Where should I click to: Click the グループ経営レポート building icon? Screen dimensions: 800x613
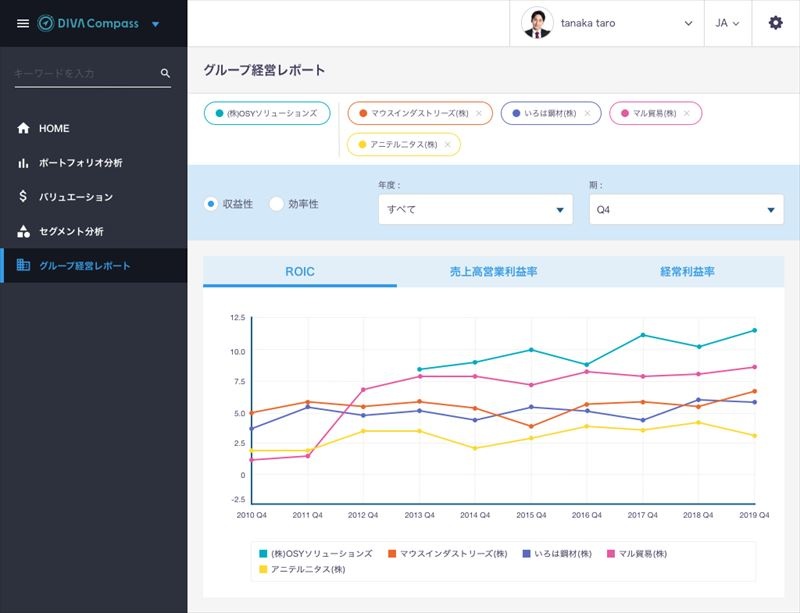coord(23,266)
